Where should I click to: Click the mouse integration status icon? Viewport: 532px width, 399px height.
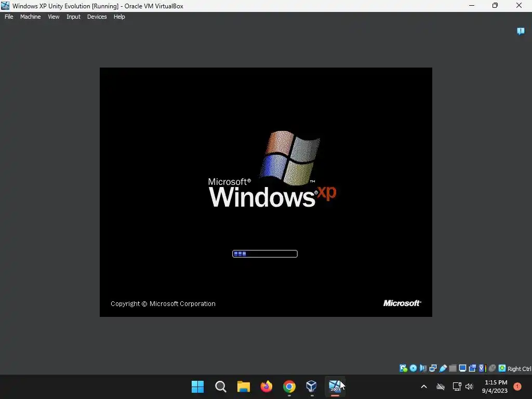point(493,368)
